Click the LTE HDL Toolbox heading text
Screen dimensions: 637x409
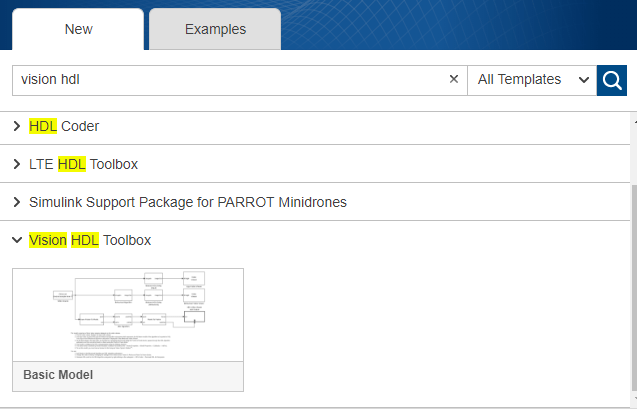[83, 164]
